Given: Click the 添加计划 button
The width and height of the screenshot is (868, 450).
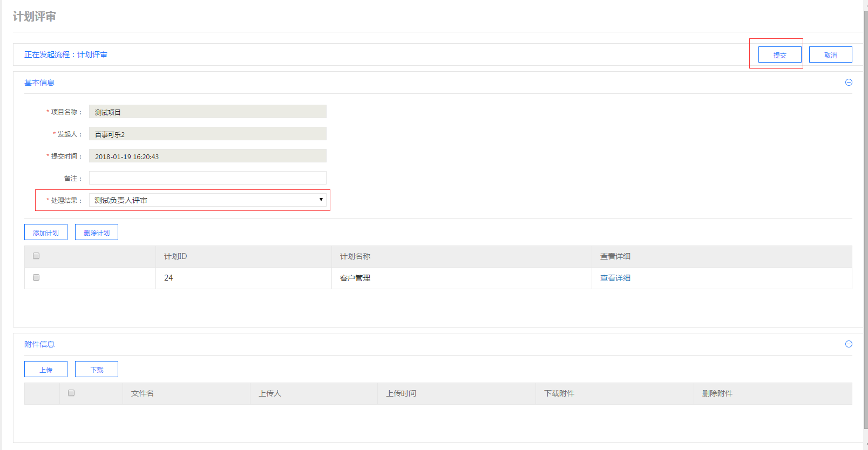Looking at the screenshot, I should (46, 233).
